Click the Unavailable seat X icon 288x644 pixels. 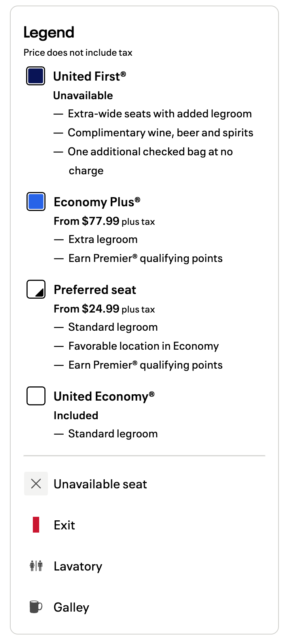tap(36, 484)
